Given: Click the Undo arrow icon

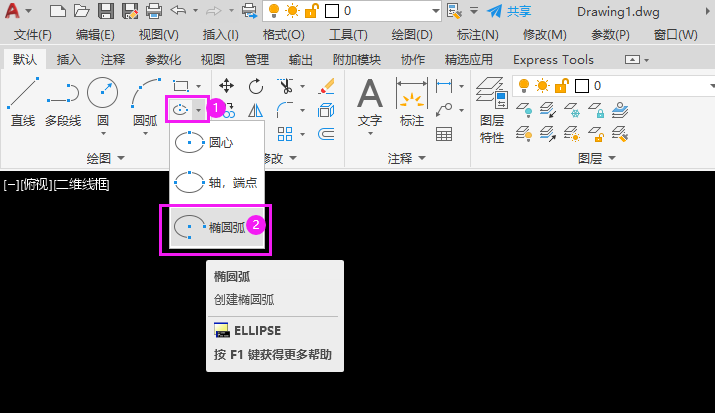Looking at the screenshot, I should click(178, 10).
